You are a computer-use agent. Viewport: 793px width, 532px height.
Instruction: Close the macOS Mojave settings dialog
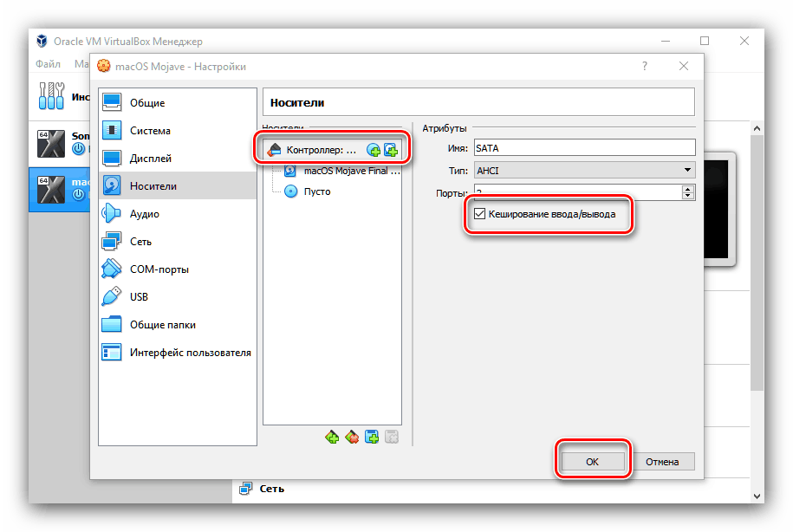click(x=684, y=66)
